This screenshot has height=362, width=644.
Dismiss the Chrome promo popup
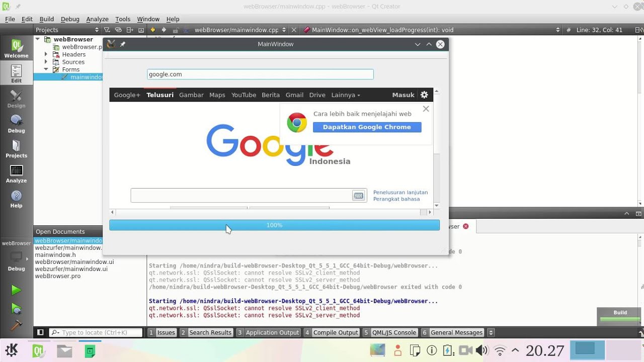[x=426, y=109]
